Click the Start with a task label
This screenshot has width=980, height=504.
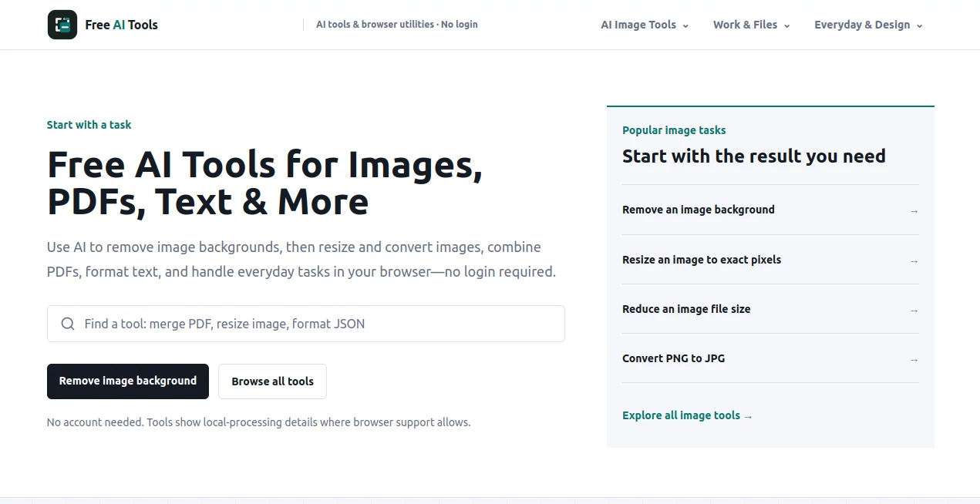[89, 125]
